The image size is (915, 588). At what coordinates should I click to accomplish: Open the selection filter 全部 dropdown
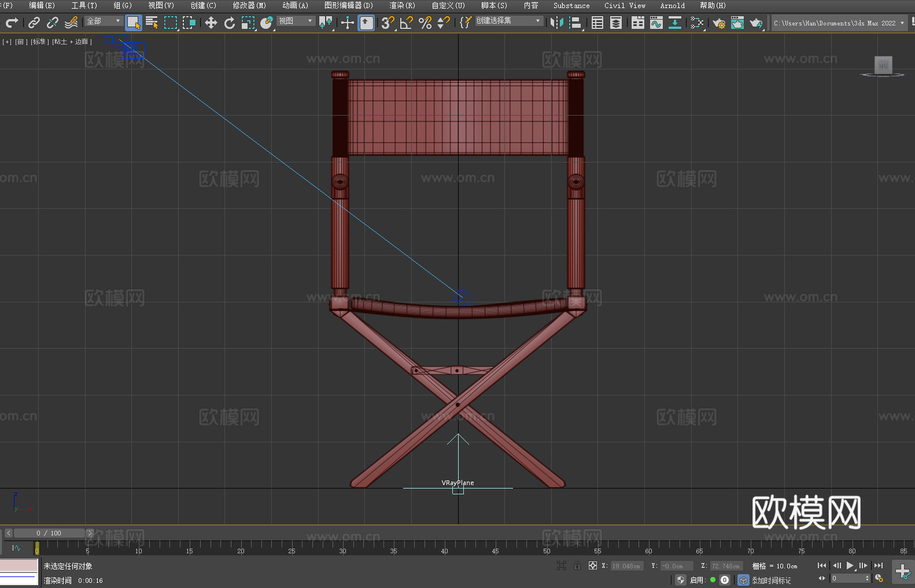tap(104, 21)
